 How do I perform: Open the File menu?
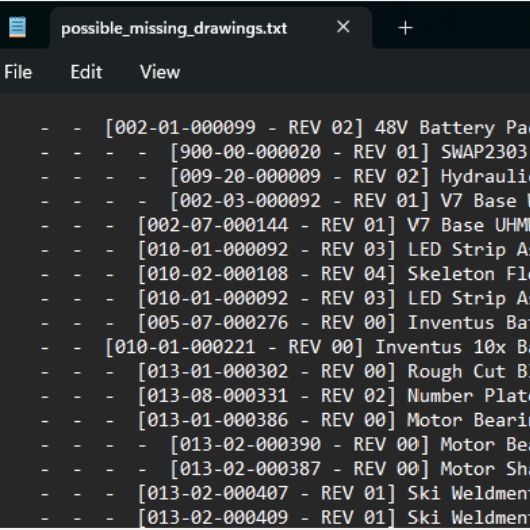tap(18, 72)
